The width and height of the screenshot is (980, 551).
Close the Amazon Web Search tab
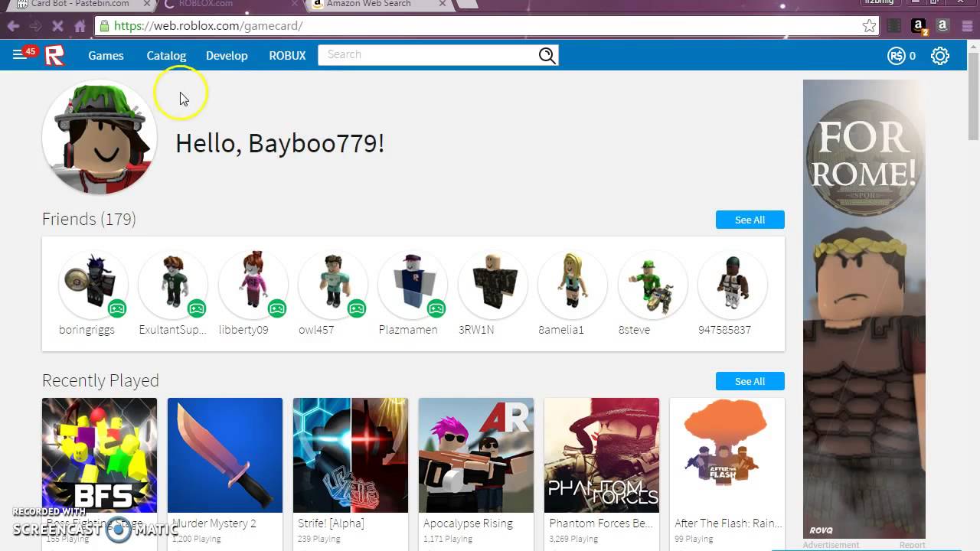443,4
